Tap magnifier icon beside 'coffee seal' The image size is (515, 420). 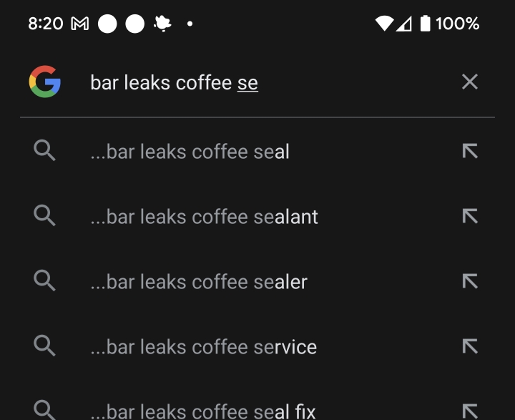[x=44, y=150]
